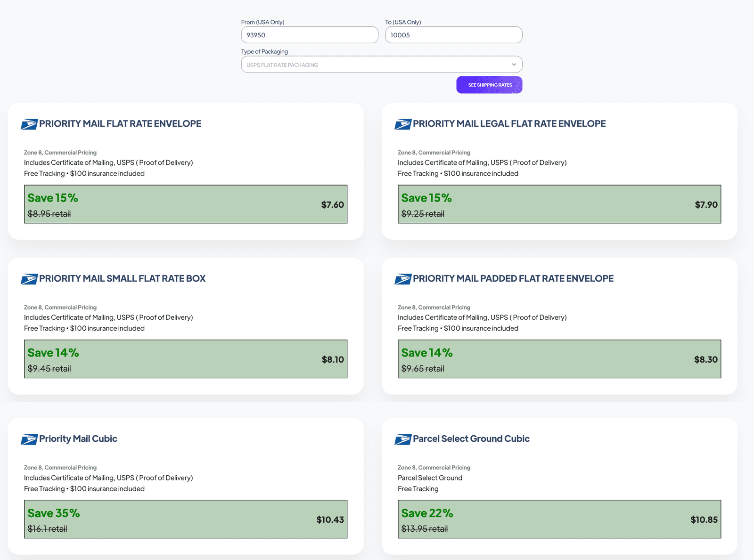The width and height of the screenshot is (754, 560).
Task: Click the struck-through $9.25 retail price
Action: click(x=423, y=214)
